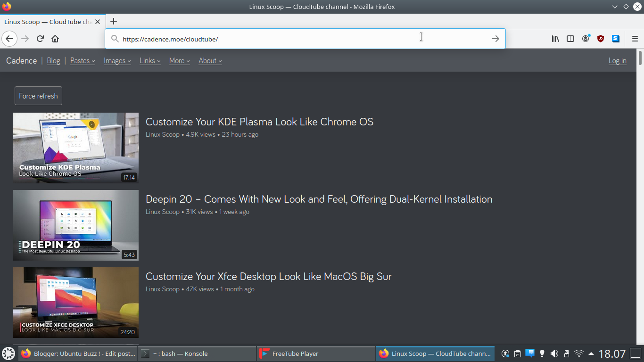Click the 18.07 clock
This screenshot has height=362, width=644.
coord(612,354)
